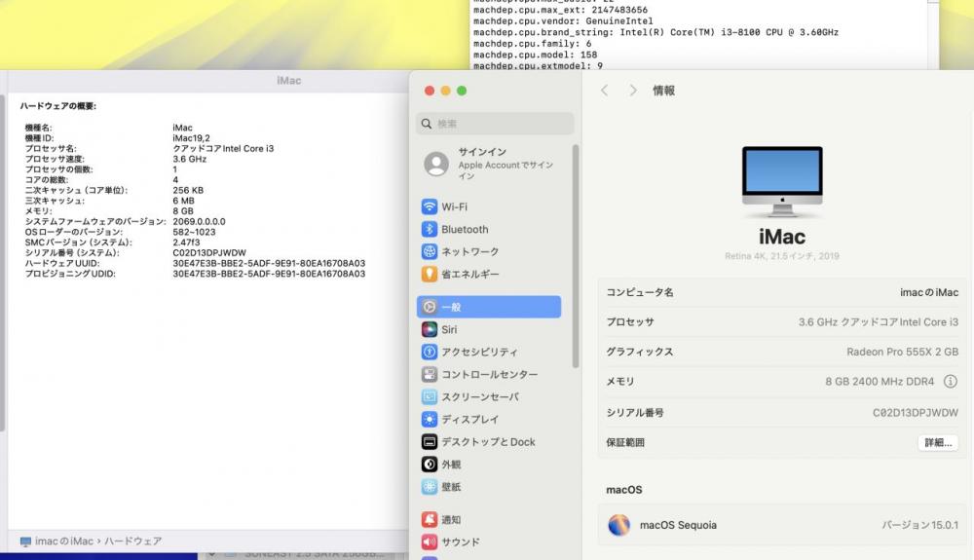Close the System Settings window

point(430,91)
